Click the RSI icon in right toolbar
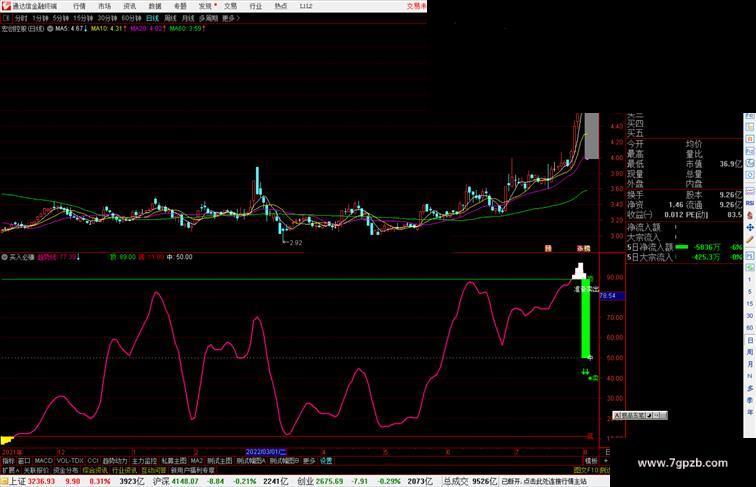This screenshot has width=756, height=487. (750, 203)
